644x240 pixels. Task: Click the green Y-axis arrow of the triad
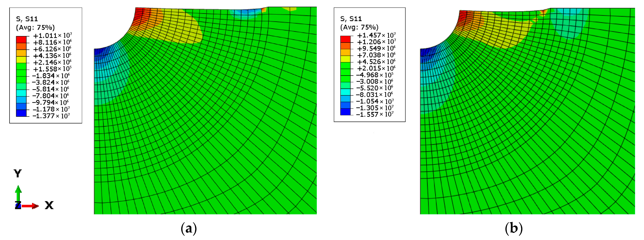tap(18, 193)
